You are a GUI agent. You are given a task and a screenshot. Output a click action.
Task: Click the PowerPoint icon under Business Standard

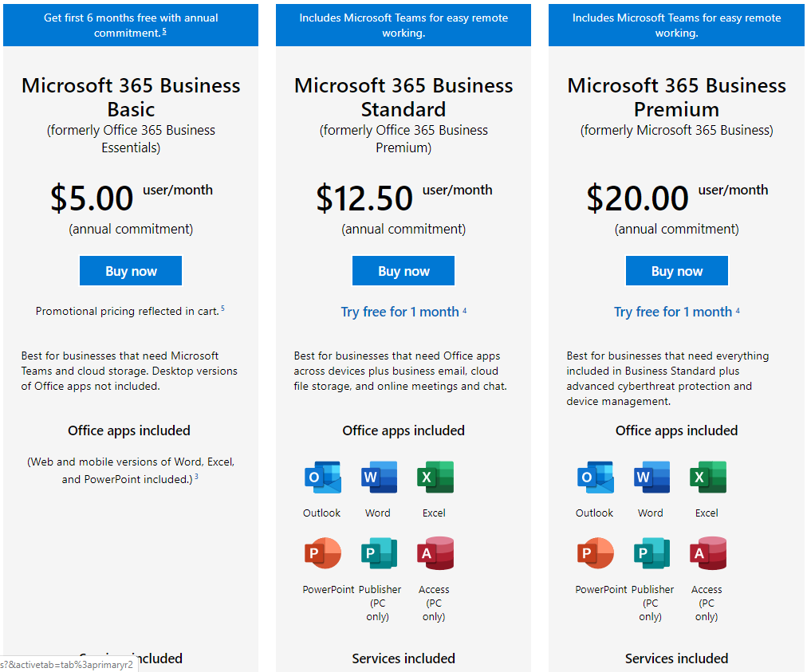coord(323,553)
